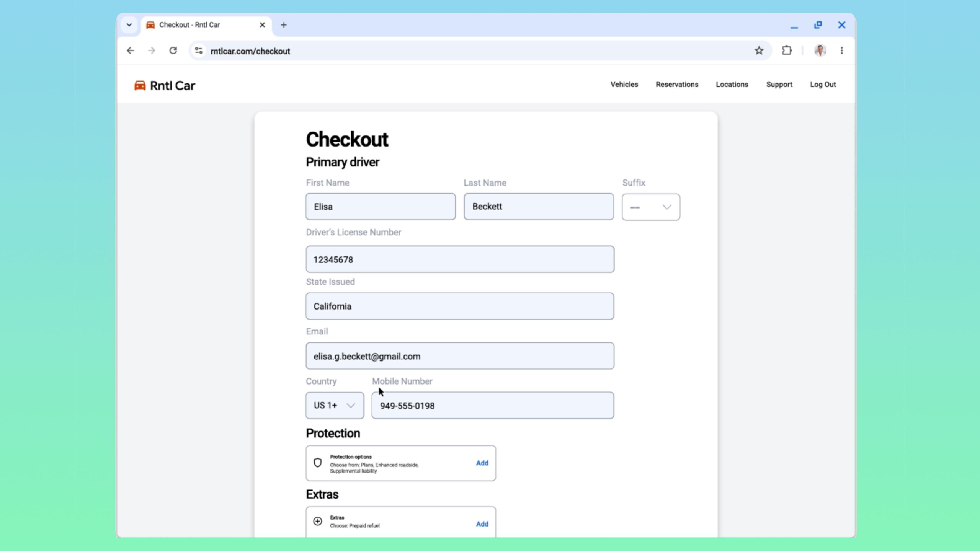Click the site info icon in the address bar

pyautogui.click(x=198, y=50)
